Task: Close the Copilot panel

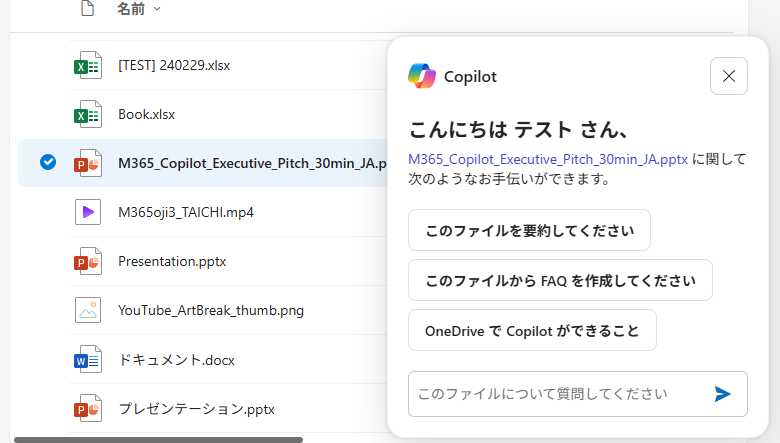Action: 728,76
